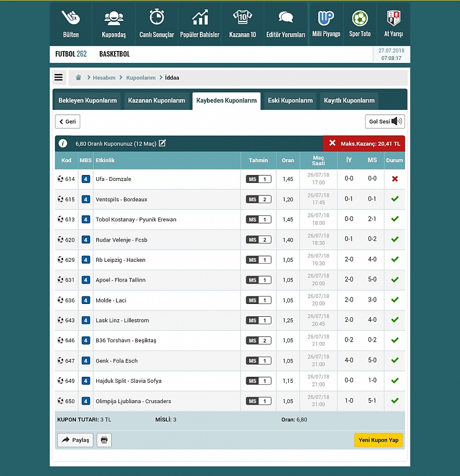Select the FUTBOL 262 sport tab

click(x=71, y=54)
